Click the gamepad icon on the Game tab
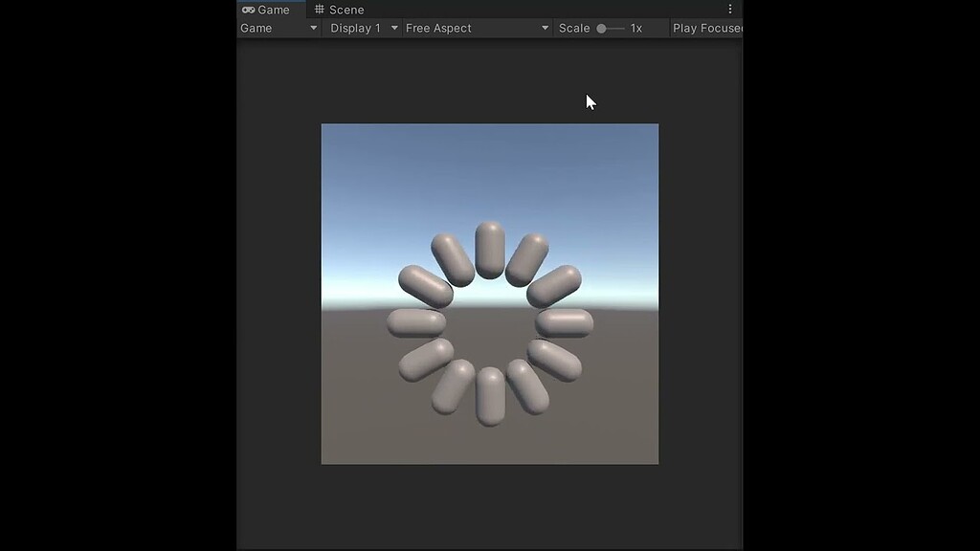The image size is (980, 551). point(248,10)
